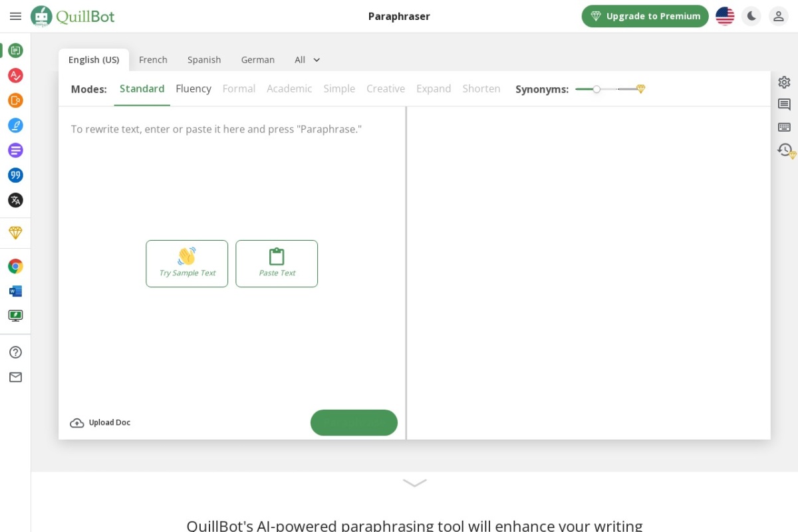Select the Fluency mode tab
Image resolution: width=798 pixels, height=532 pixels.
pyautogui.click(x=194, y=89)
